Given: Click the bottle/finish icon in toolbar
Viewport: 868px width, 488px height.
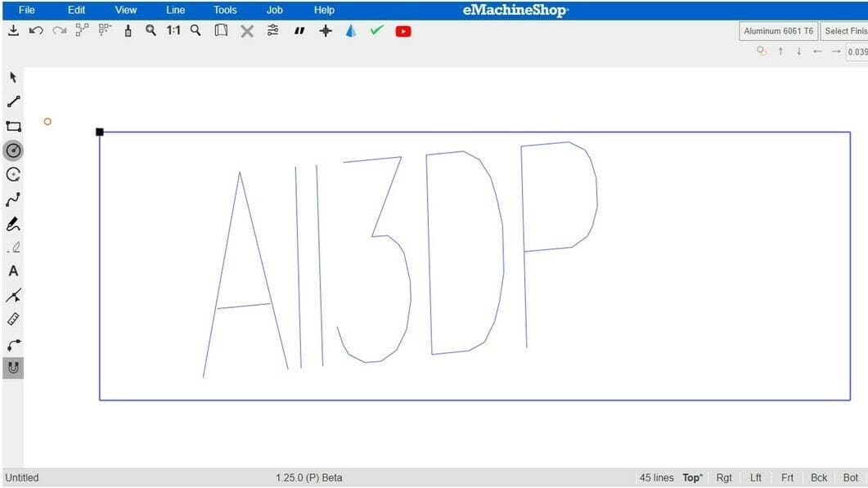Looking at the screenshot, I should 128,31.
